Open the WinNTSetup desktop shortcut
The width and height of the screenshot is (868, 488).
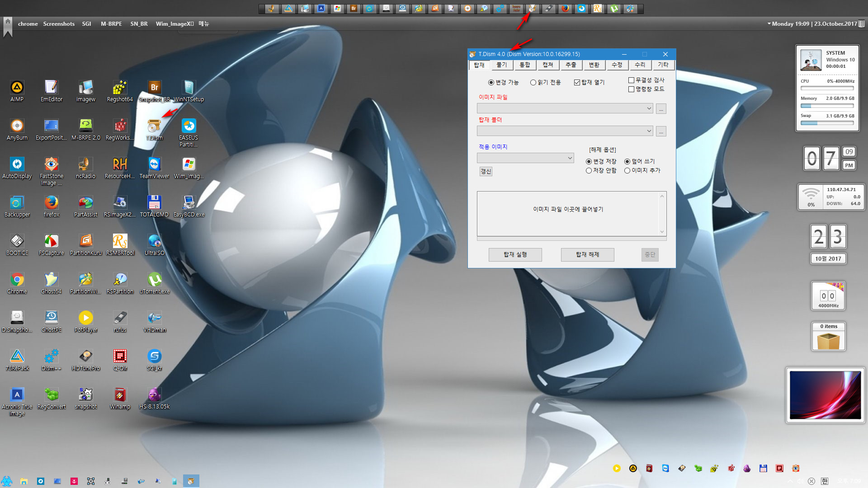(189, 91)
